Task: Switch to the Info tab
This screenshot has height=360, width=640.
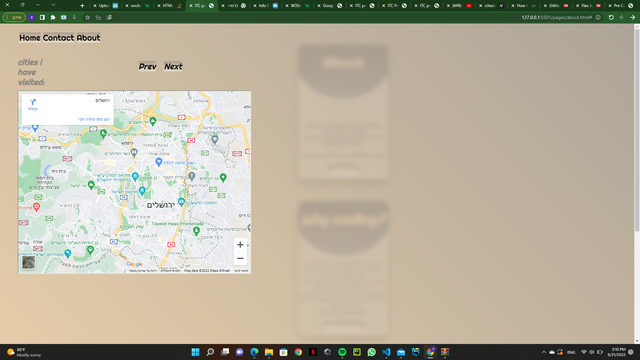Action: [265, 6]
